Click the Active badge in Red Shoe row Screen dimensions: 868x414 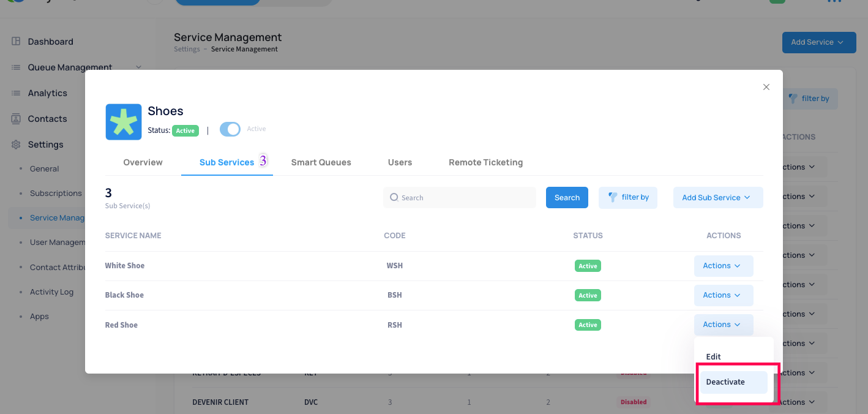point(588,325)
